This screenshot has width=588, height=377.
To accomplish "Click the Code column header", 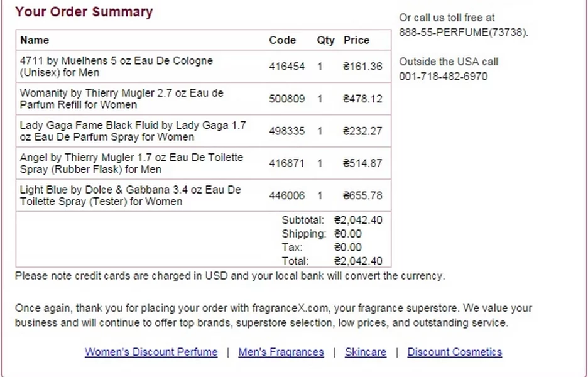I will (282, 40).
